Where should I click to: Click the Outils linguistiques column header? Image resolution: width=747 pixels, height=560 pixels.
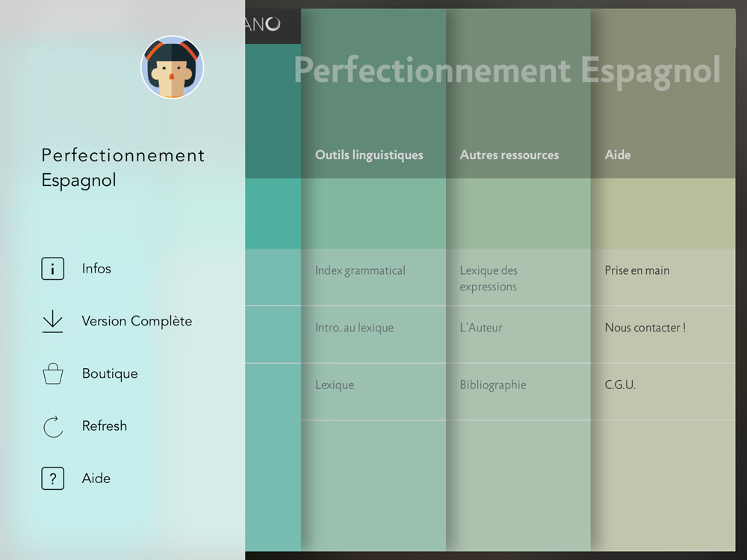369,155
